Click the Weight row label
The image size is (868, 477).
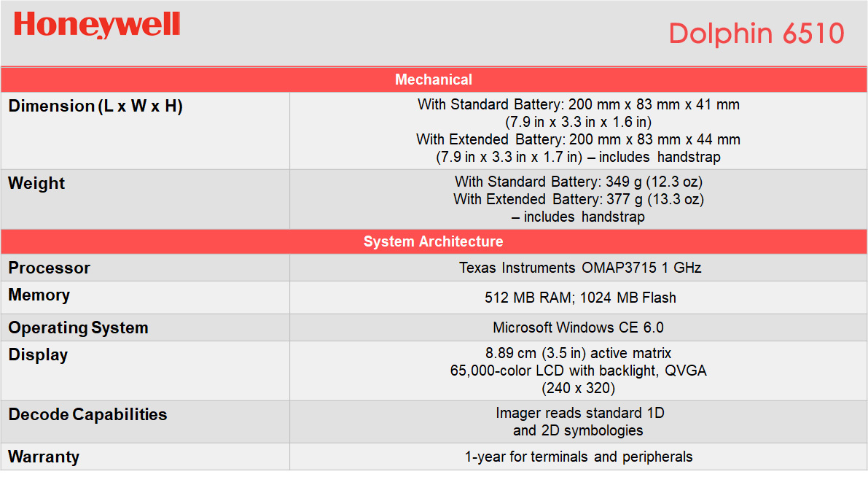pos(36,184)
